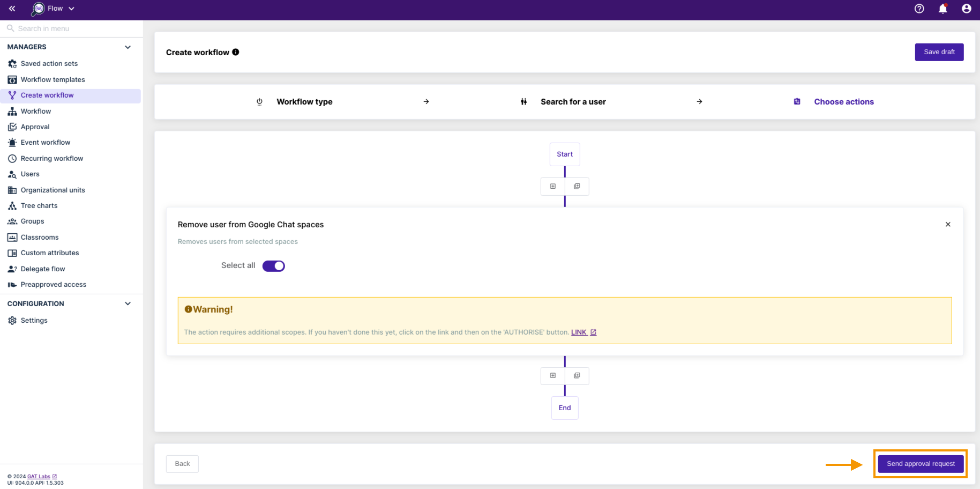The width and height of the screenshot is (980, 489).
Task: Click the Tree charts icon
Action: (12, 206)
